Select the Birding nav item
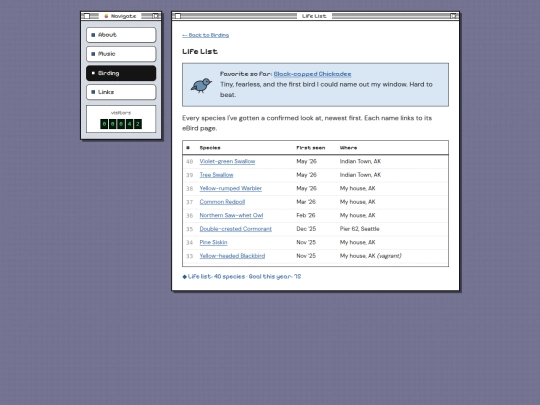Screen dimensions: 540x405 click(x=121, y=73)
